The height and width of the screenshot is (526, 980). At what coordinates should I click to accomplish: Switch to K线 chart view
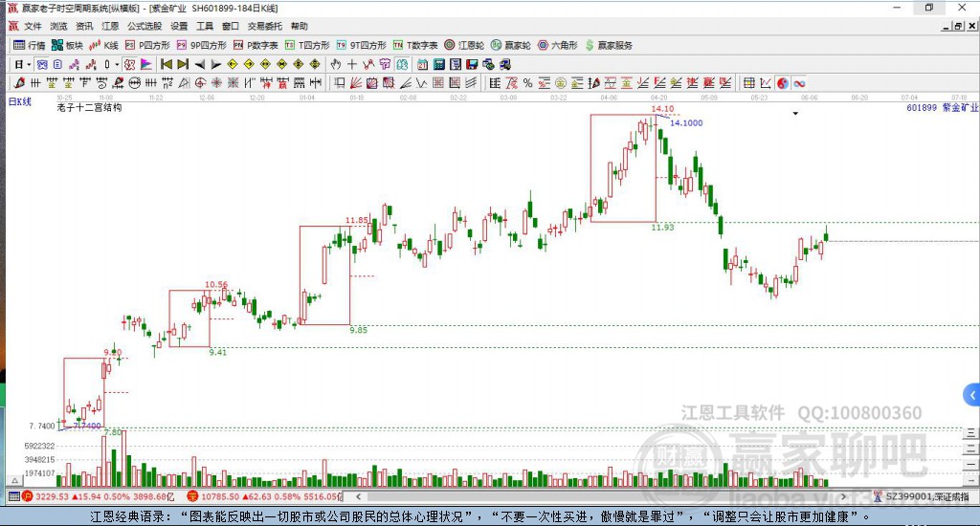click(103, 45)
